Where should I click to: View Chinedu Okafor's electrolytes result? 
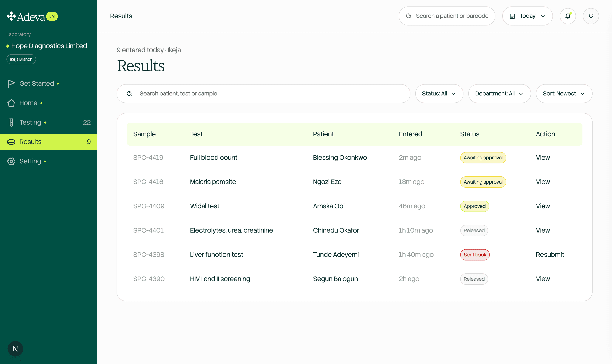pos(543,230)
